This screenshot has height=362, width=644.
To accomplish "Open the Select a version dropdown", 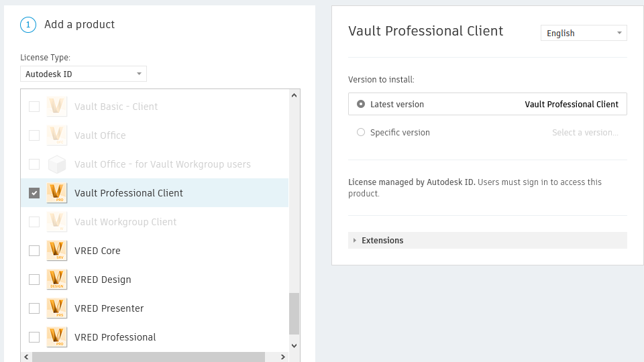I will pos(585,133).
